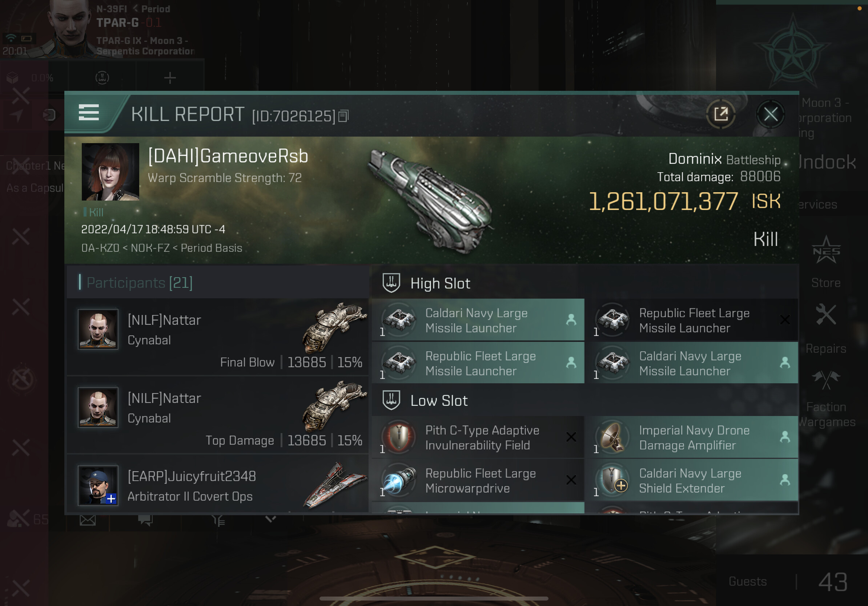This screenshot has height=606, width=868.
Task: Click the Participants [21] header
Action: (x=140, y=283)
